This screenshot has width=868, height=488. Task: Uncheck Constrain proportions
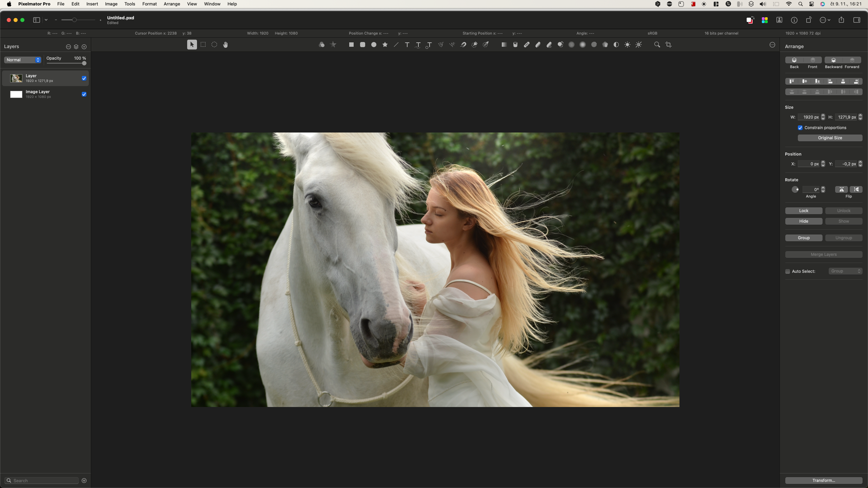coord(800,128)
